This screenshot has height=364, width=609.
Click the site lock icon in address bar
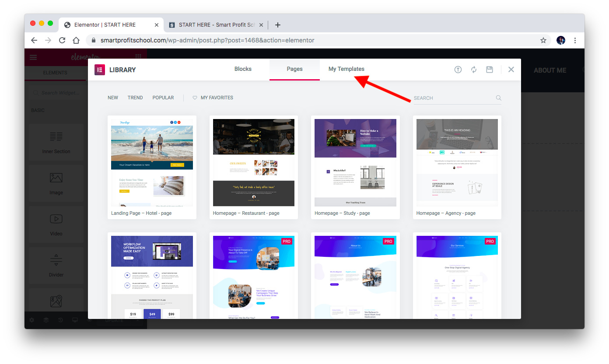click(93, 40)
